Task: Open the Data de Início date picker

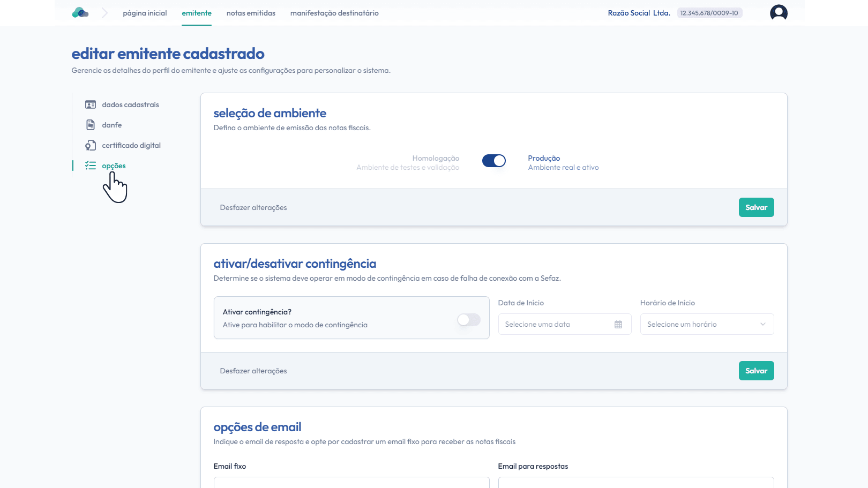Action: click(x=557, y=325)
